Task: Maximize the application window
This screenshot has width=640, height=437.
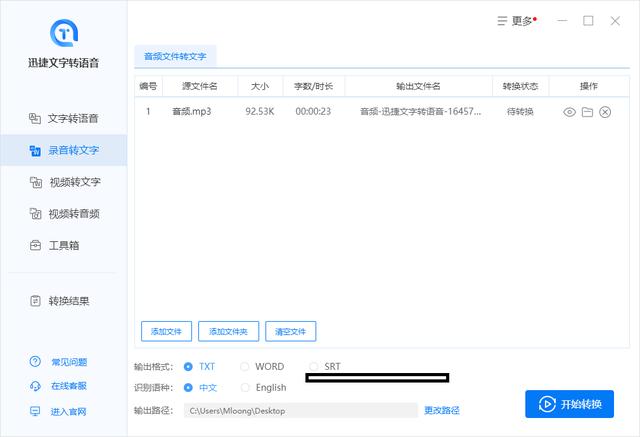Action: tap(588, 20)
